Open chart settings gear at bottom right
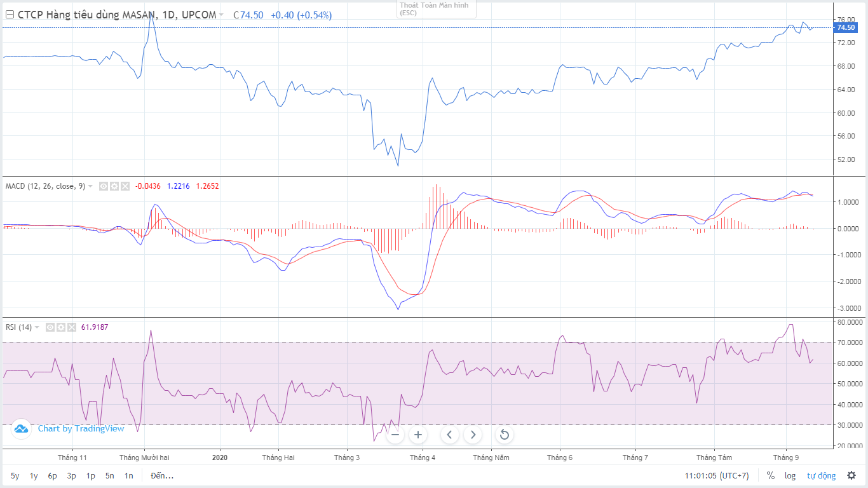Screen dimensions: 868x488 [x=851, y=475]
